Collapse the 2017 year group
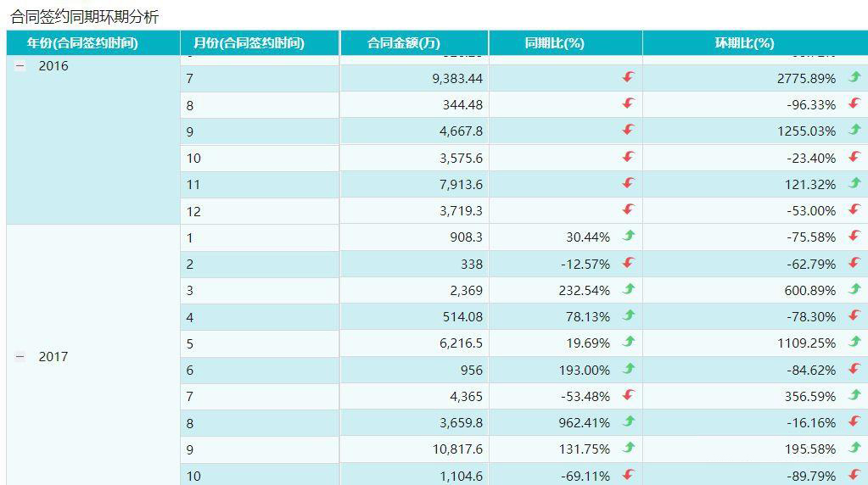The height and width of the screenshot is (485, 868). click(20, 357)
